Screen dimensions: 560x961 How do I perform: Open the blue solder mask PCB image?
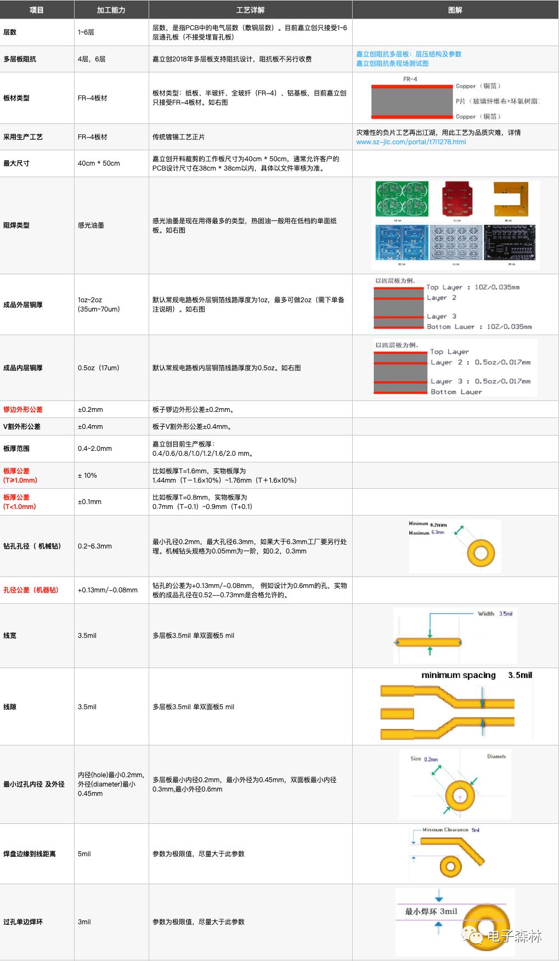pyautogui.click(x=402, y=244)
